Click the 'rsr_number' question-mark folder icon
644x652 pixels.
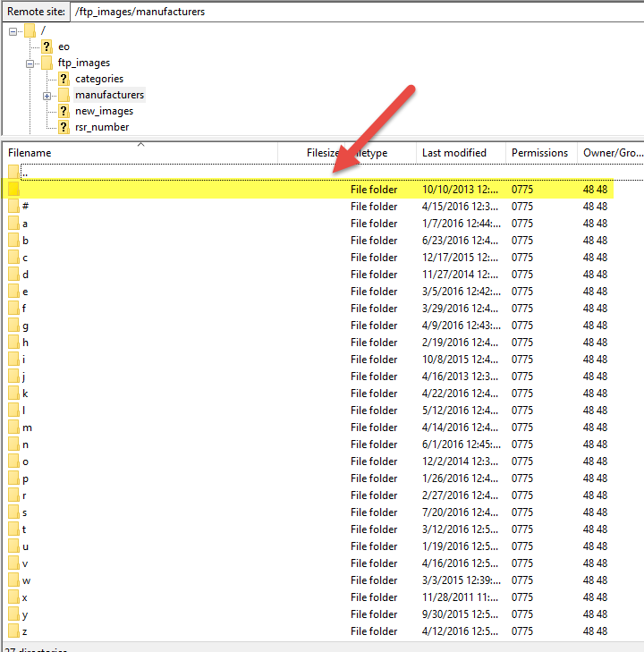[64, 127]
